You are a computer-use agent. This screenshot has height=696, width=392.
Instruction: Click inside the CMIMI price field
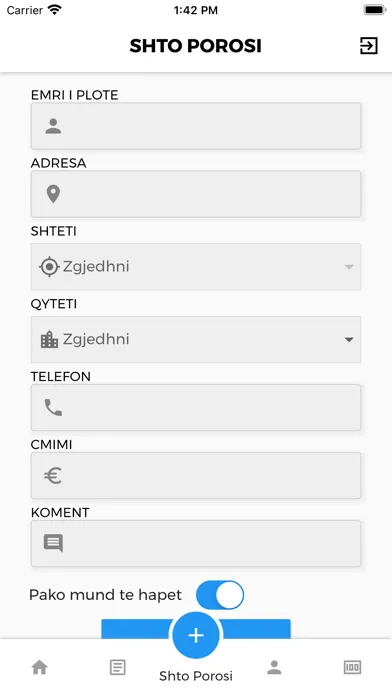196,476
